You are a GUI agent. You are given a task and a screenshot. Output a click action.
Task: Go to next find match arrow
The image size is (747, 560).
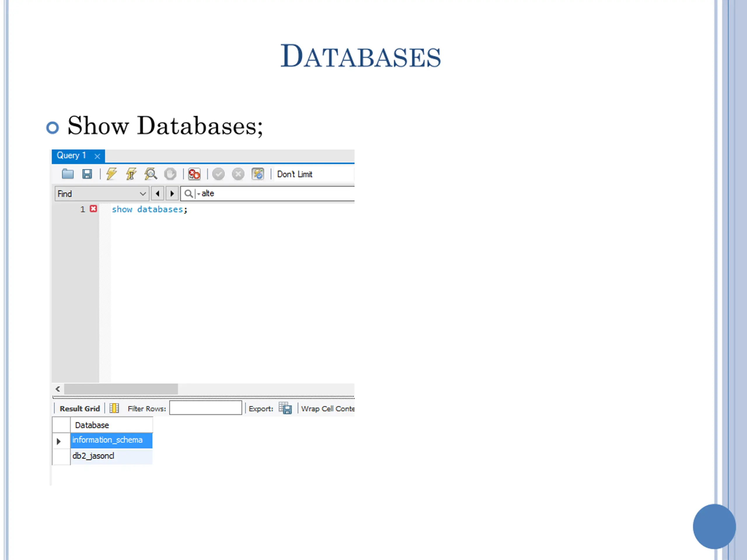[172, 194]
